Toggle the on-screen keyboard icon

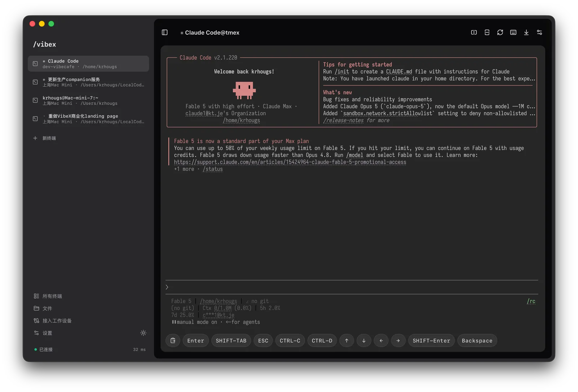point(513,32)
